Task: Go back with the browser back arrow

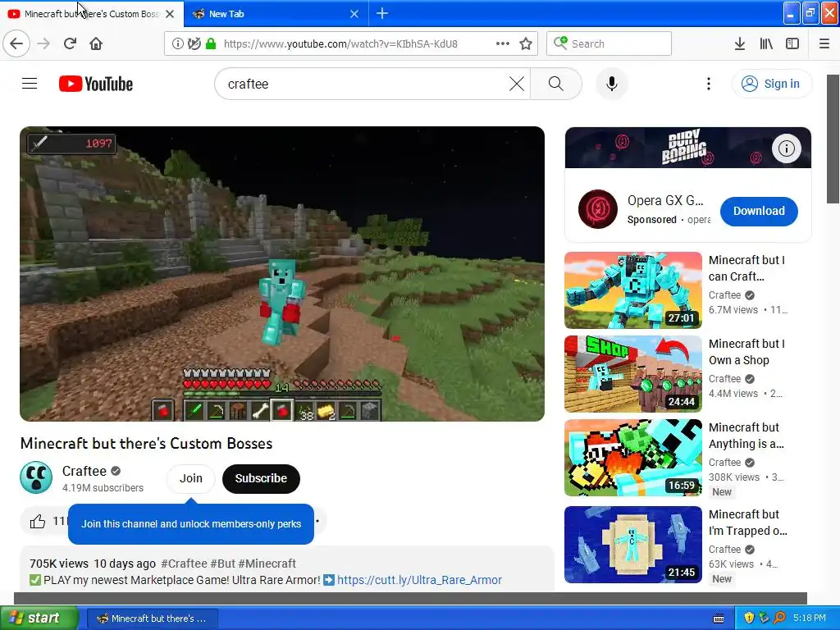Action: click(16, 44)
